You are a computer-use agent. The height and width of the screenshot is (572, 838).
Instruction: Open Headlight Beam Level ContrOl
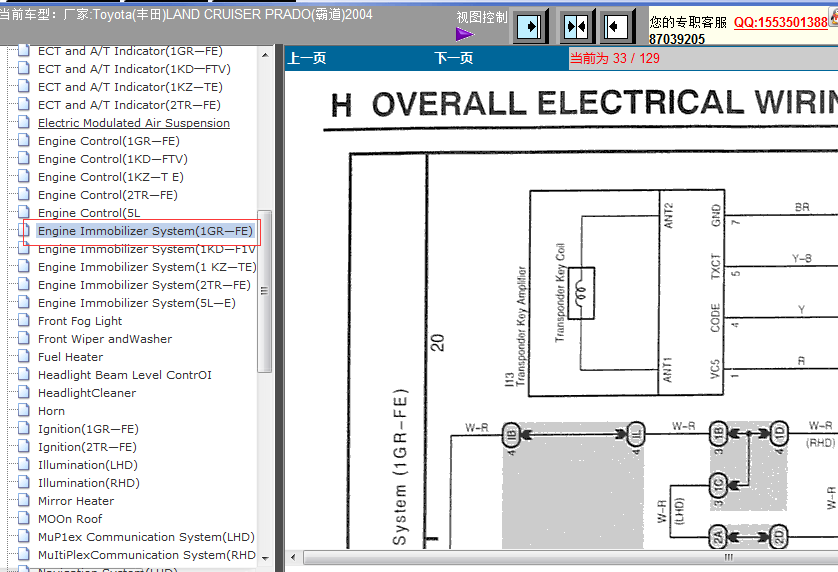click(125, 375)
